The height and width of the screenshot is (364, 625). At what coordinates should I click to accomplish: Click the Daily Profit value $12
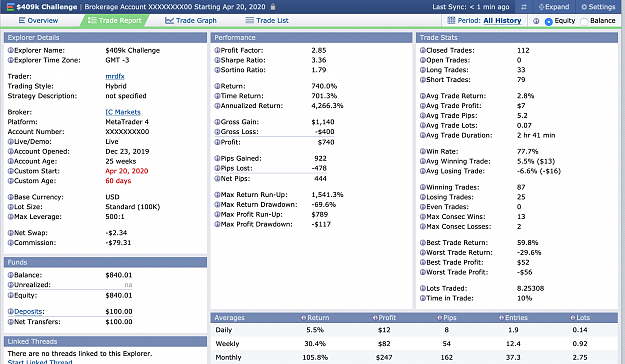[x=384, y=330]
